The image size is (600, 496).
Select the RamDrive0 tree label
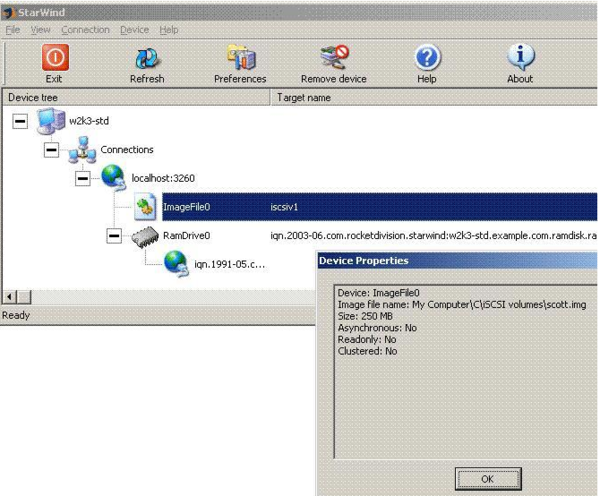point(187,236)
